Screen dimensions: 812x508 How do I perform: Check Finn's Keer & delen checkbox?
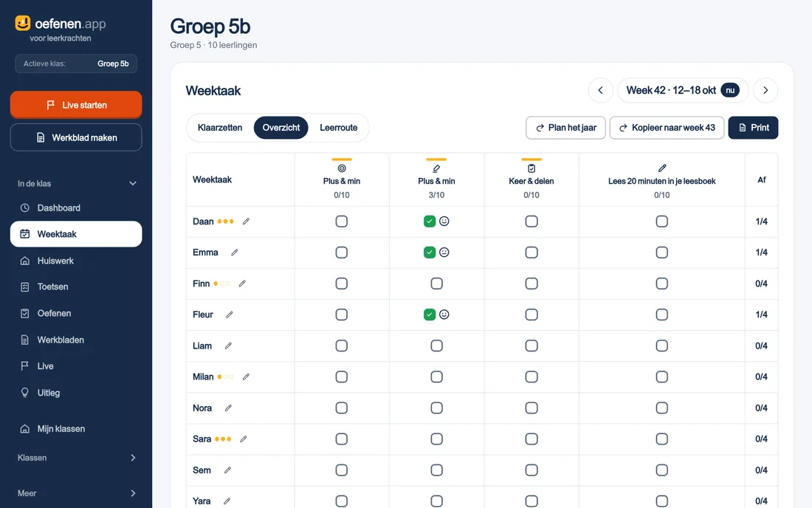point(531,284)
